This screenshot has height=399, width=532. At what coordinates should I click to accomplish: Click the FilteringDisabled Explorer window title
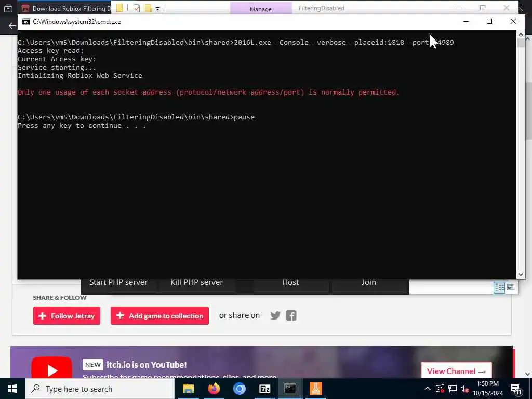click(321, 8)
